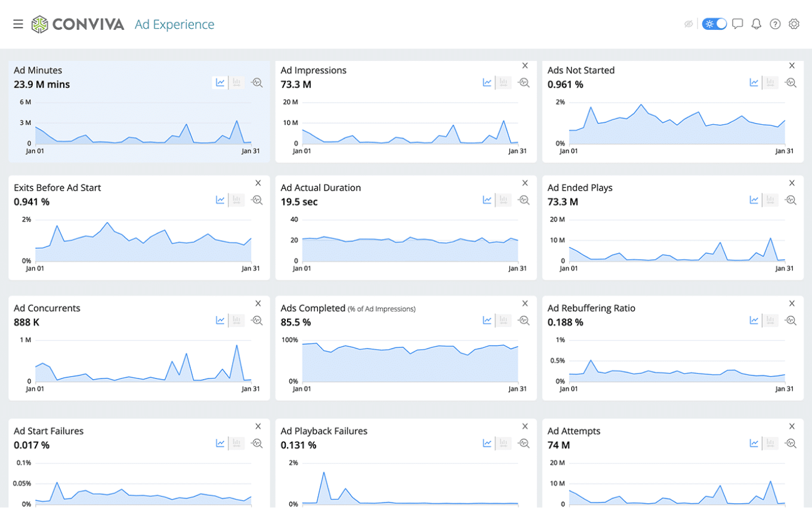The height and width of the screenshot is (508, 812).
Task: Click the Ads Completed chart area
Action: [410, 362]
